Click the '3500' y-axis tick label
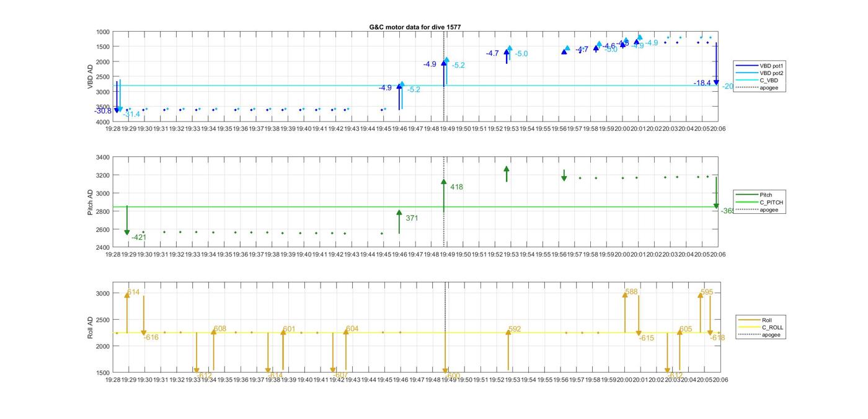This screenshot has height=419, width=868. pyautogui.click(x=102, y=107)
